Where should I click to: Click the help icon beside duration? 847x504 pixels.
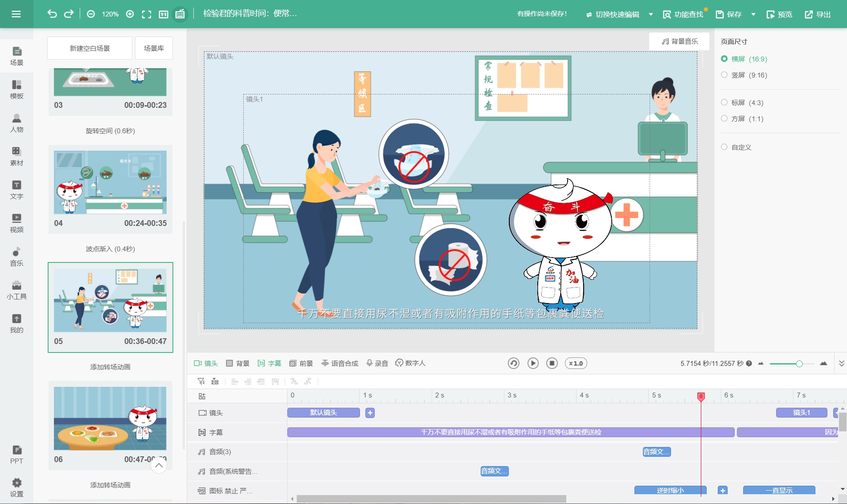tap(749, 363)
